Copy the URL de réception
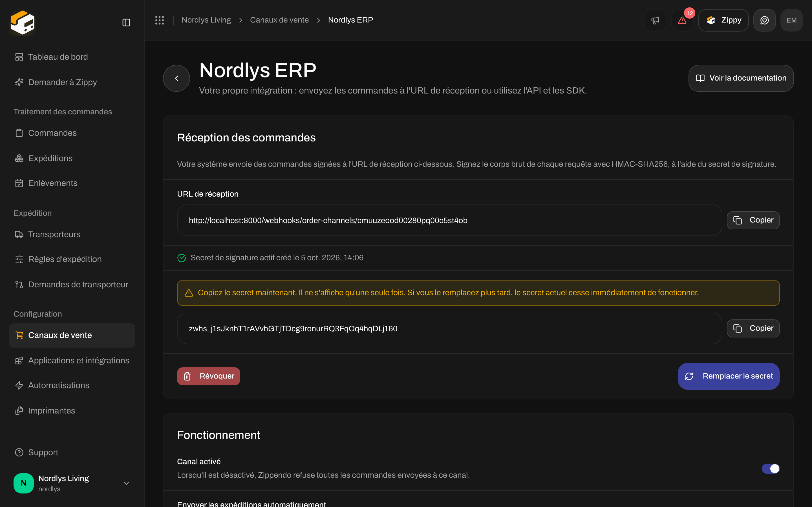This screenshot has width=812, height=507. click(x=753, y=220)
